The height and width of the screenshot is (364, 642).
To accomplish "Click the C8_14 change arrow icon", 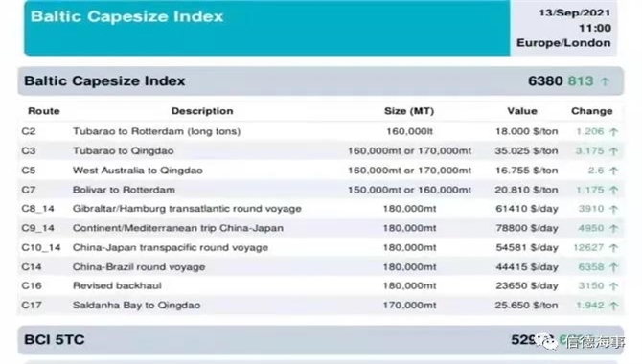I will click(x=613, y=209).
